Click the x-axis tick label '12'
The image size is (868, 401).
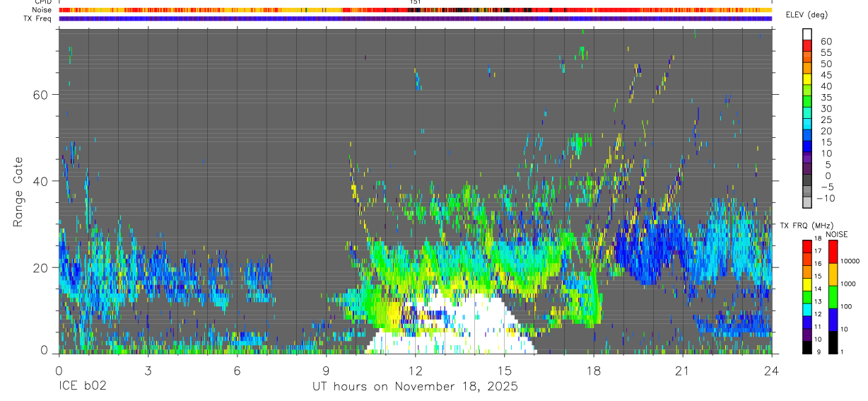(x=416, y=371)
